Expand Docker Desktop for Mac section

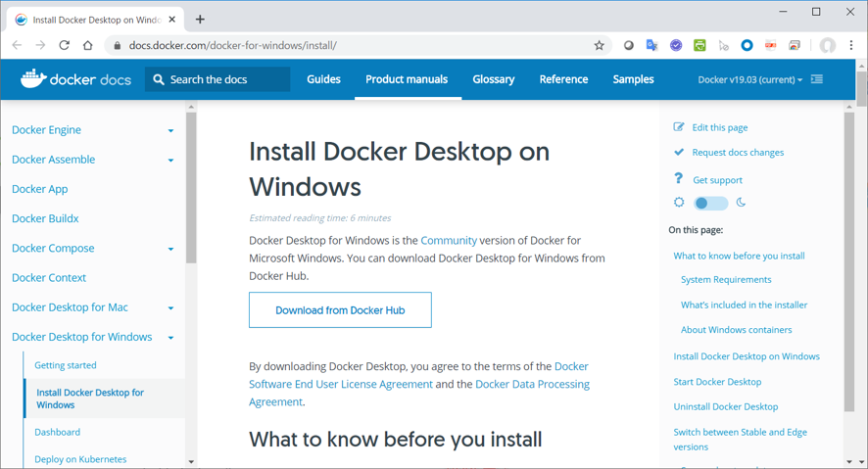(171, 308)
